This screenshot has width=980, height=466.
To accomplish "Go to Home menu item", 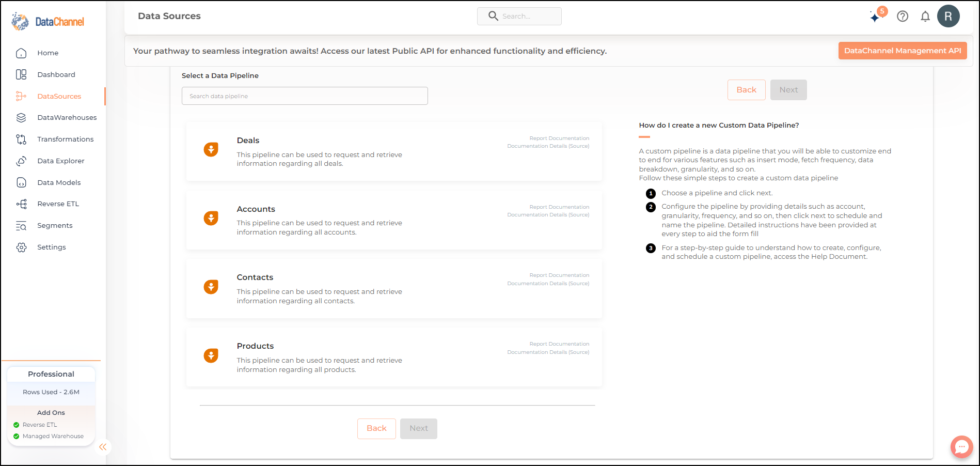I will tap(48, 53).
